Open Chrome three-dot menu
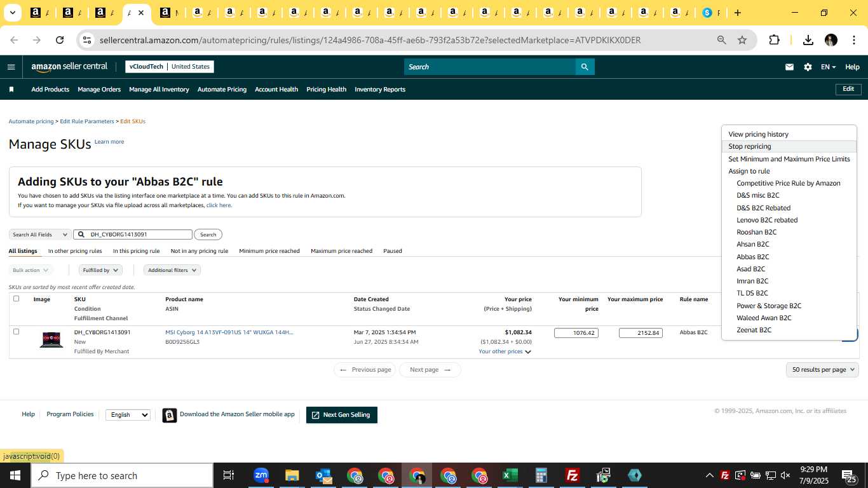Viewport: 868px width, 488px height. coord(853,40)
